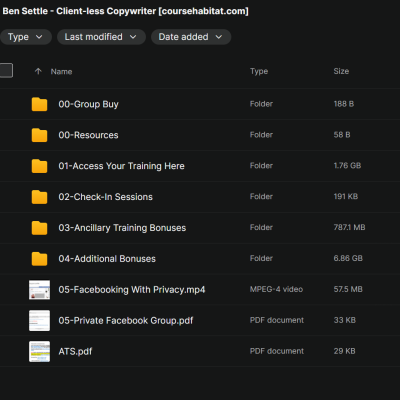400x400 pixels.
Task: Click the 03-Ancillary Training Bonuses folder icon
Action: click(39, 228)
